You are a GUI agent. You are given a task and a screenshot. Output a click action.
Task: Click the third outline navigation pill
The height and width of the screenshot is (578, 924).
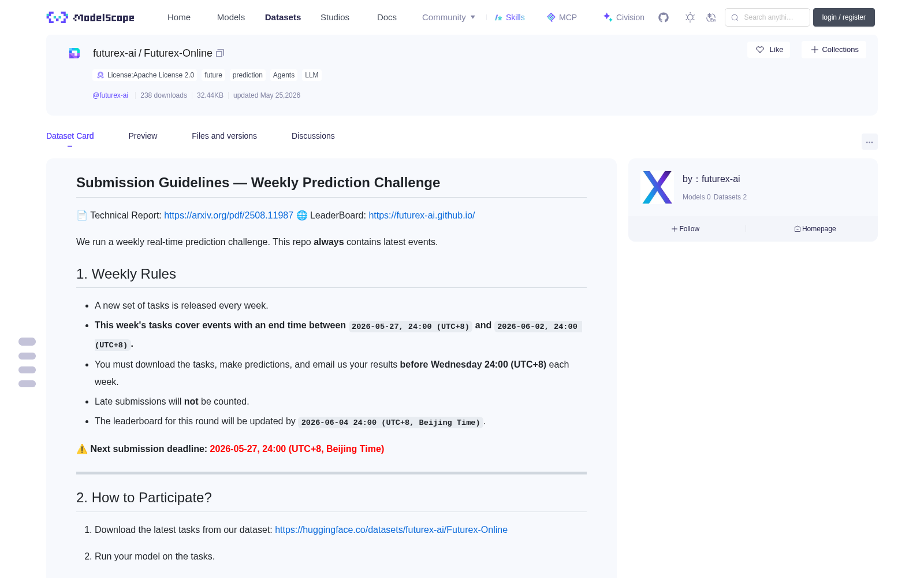point(27,370)
